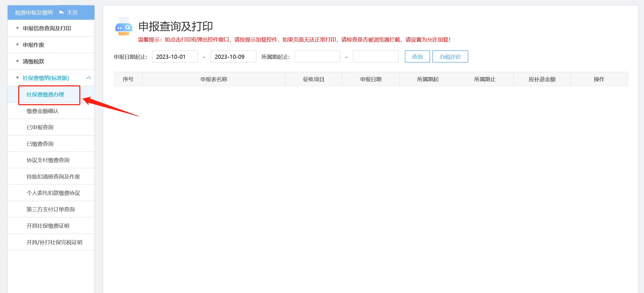Screen dimensions: 644x293
Task: Select 协议支付缴费查询 item
Action: (x=48, y=160)
